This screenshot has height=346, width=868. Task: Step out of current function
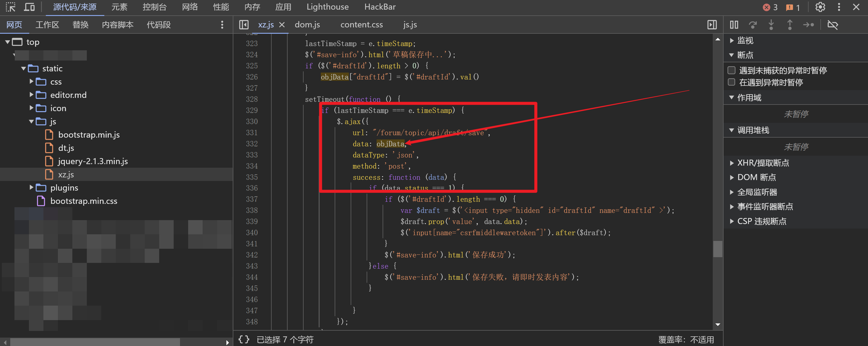(790, 25)
